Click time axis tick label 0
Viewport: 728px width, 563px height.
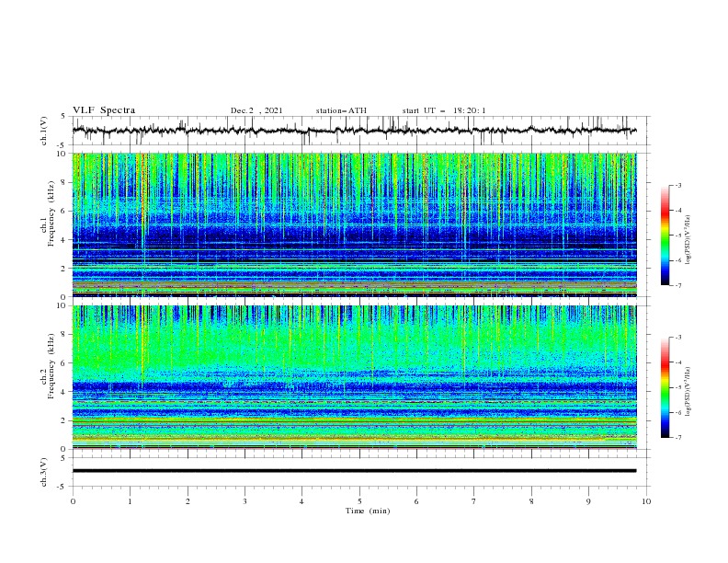(73, 501)
